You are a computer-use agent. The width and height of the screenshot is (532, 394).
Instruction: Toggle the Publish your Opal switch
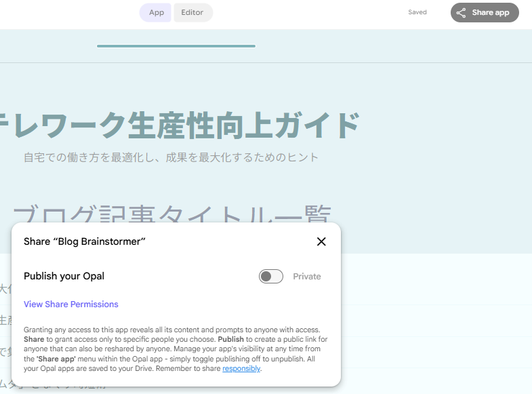click(x=270, y=277)
